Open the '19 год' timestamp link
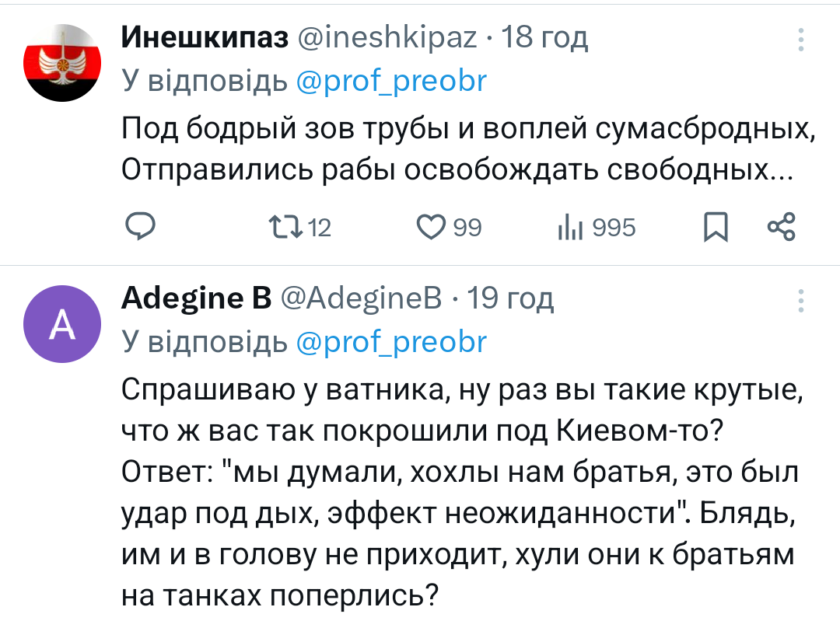840x621 pixels. tap(509, 298)
